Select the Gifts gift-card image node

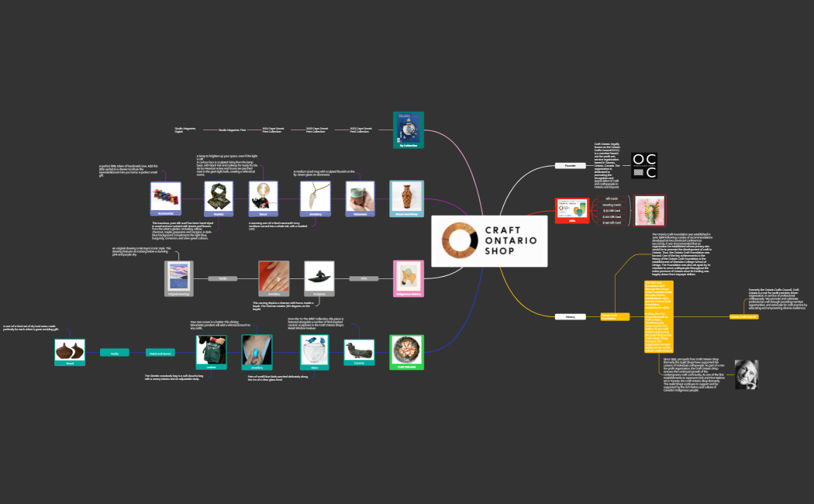[x=572, y=210]
